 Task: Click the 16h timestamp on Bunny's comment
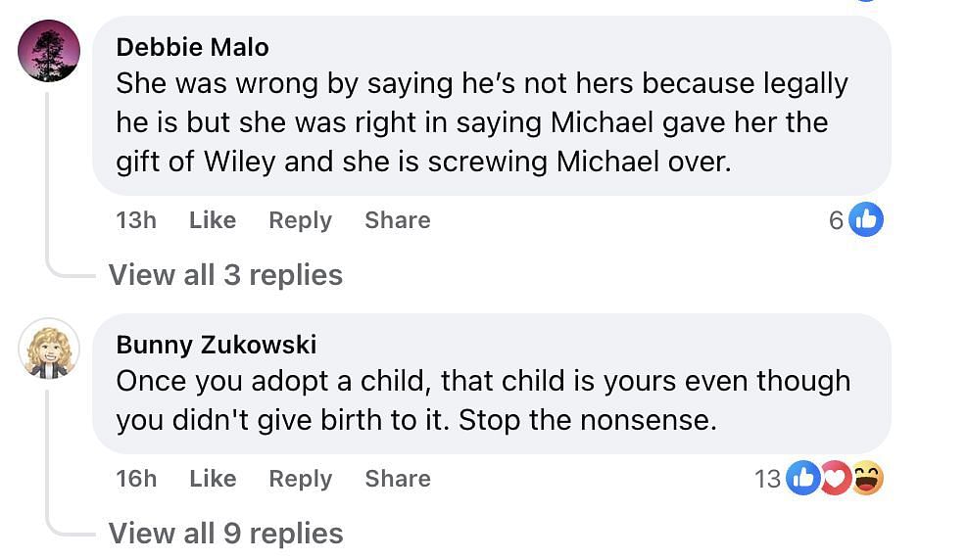[x=136, y=479]
